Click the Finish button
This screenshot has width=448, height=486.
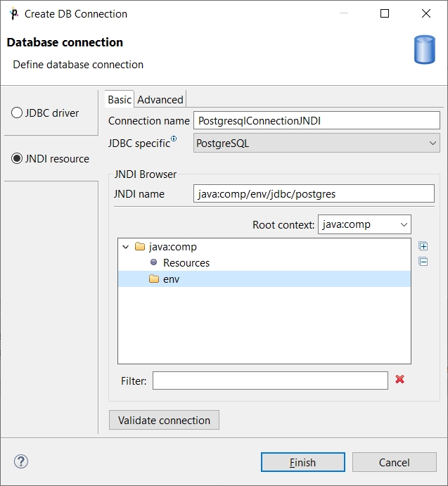click(302, 462)
